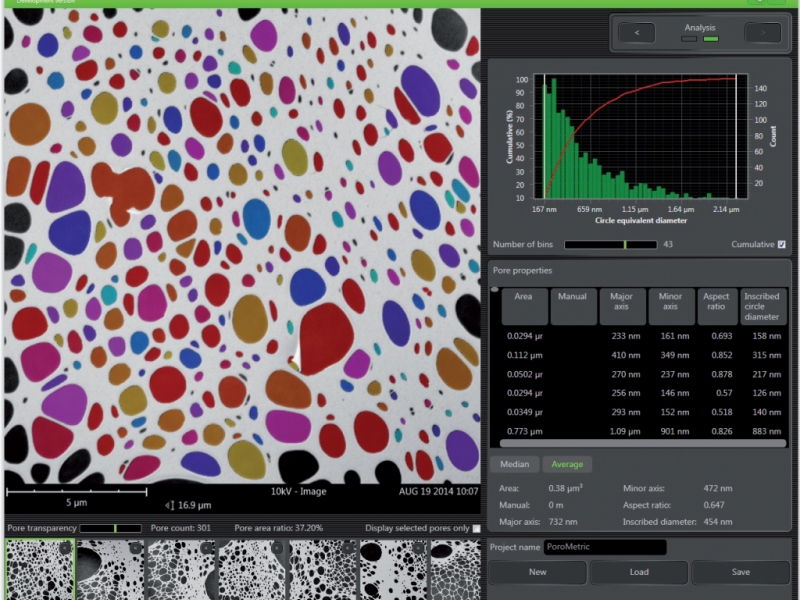This screenshot has width=800, height=600.
Task: Click the 16.9 µm field width value
Action: click(195, 505)
